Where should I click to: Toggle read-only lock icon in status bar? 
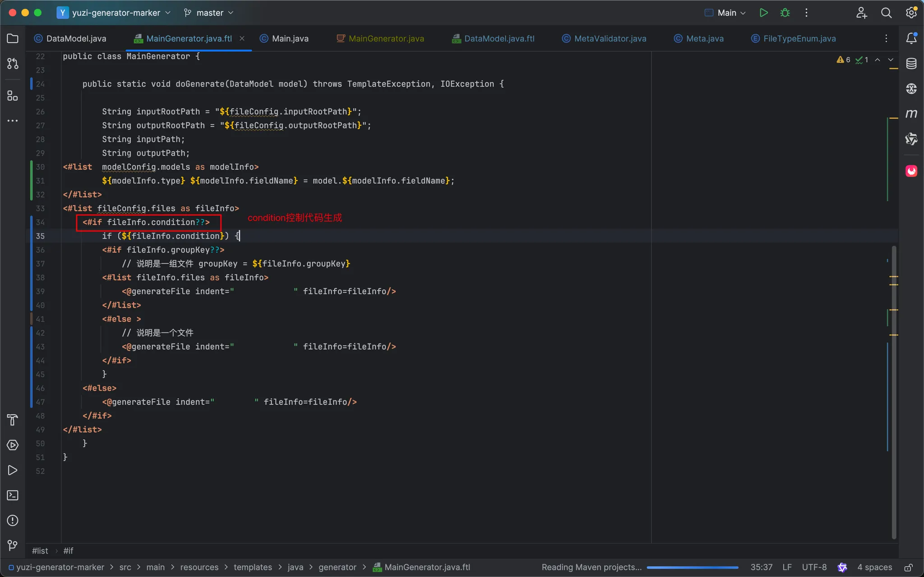(908, 567)
